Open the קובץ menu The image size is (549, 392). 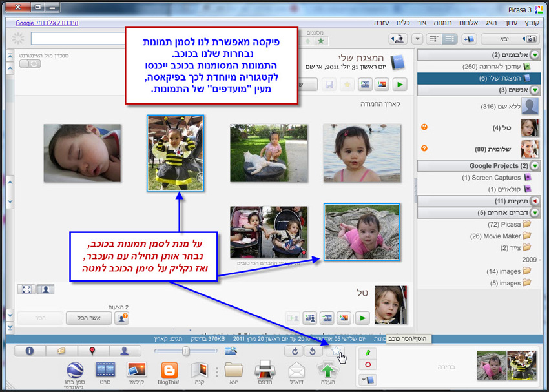pyautogui.click(x=532, y=23)
